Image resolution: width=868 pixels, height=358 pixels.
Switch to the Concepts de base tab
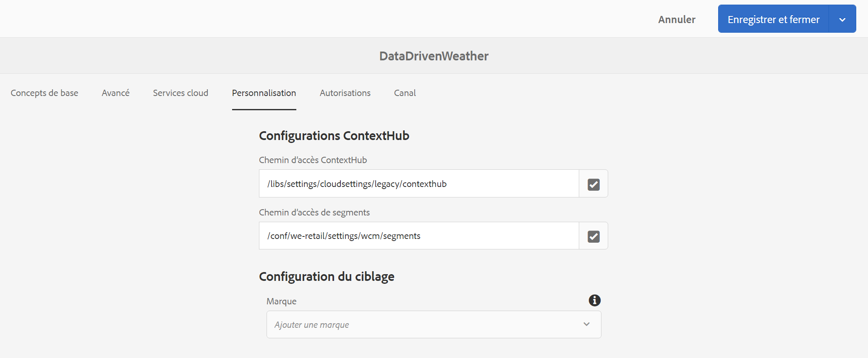pos(44,93)
